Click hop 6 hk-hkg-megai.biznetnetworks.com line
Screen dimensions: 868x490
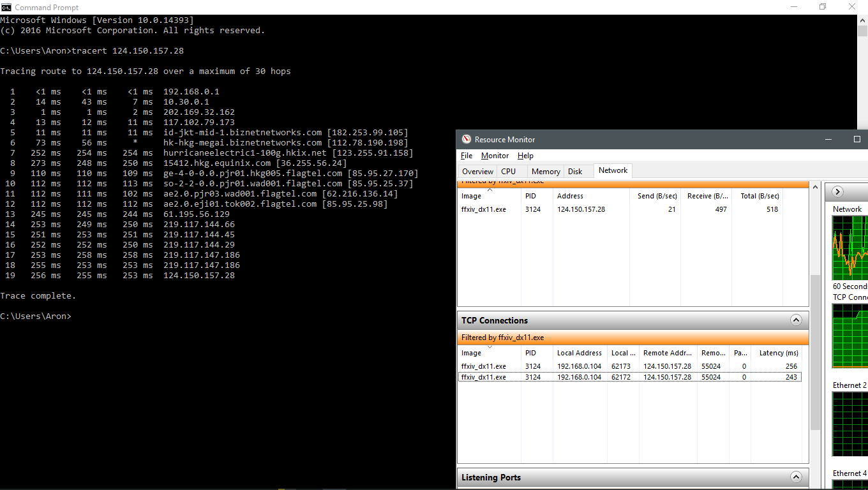[x=209, y=143]
